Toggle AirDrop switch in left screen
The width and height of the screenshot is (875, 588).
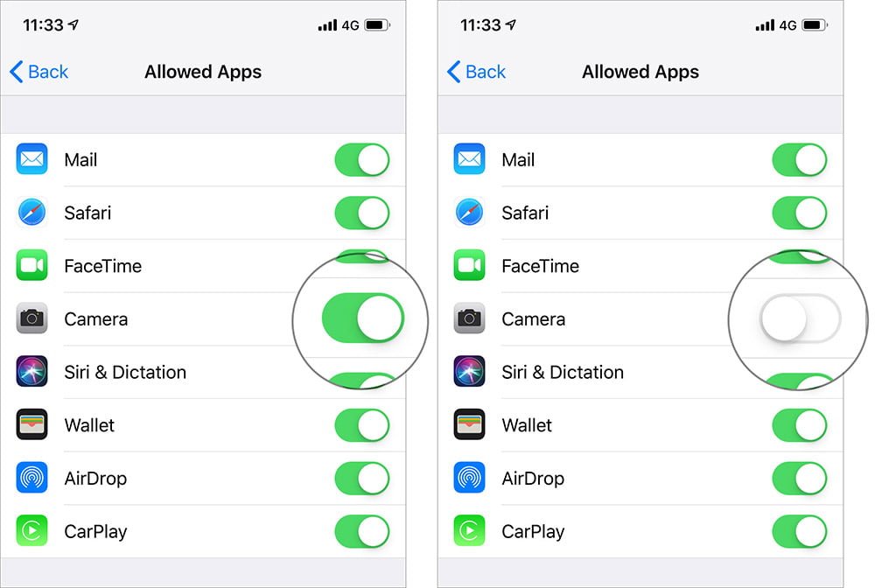coord(362,478)
